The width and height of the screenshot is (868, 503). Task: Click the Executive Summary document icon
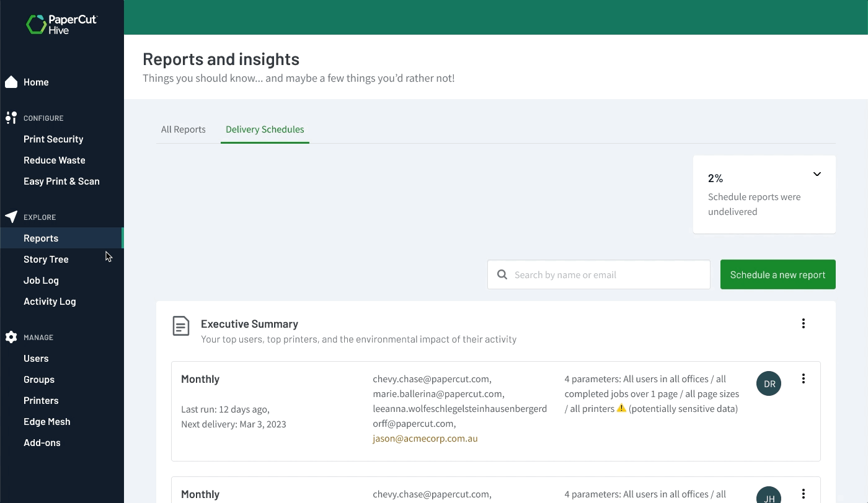180,324
